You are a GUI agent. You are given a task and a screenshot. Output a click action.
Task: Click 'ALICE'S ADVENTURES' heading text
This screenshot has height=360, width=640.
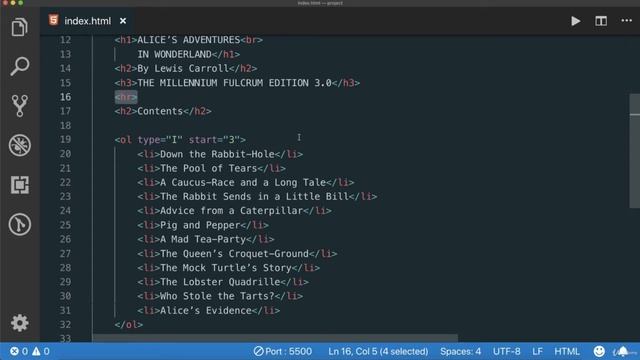[x=188, y=40]
